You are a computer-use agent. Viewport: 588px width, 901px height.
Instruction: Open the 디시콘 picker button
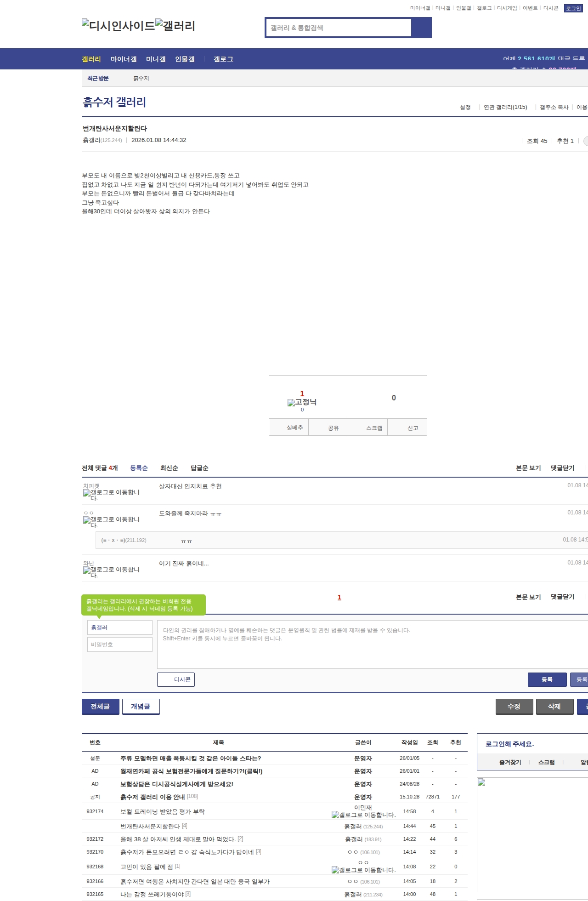pos(176,679)
